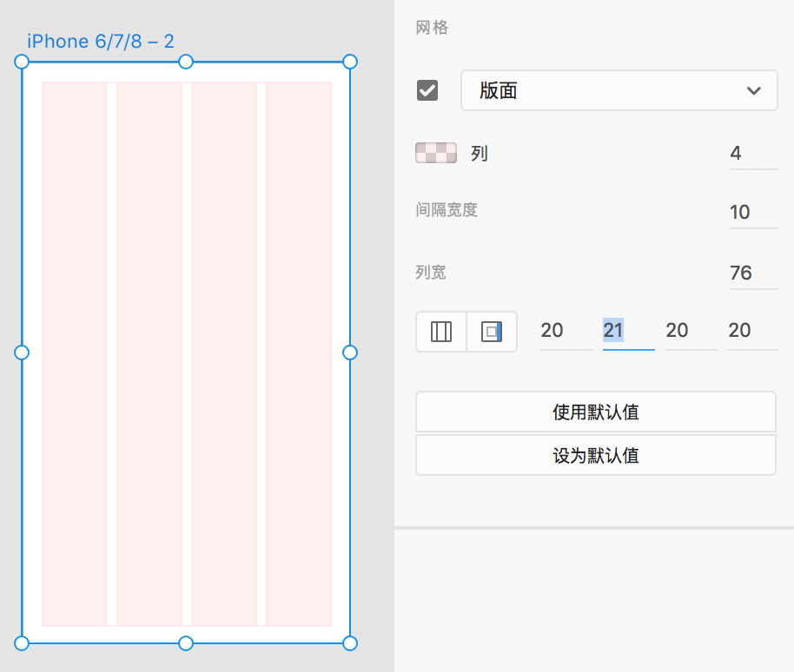Click the 列宽 column width field
Viewport: 794px width, 672px height.
[752, 273]
